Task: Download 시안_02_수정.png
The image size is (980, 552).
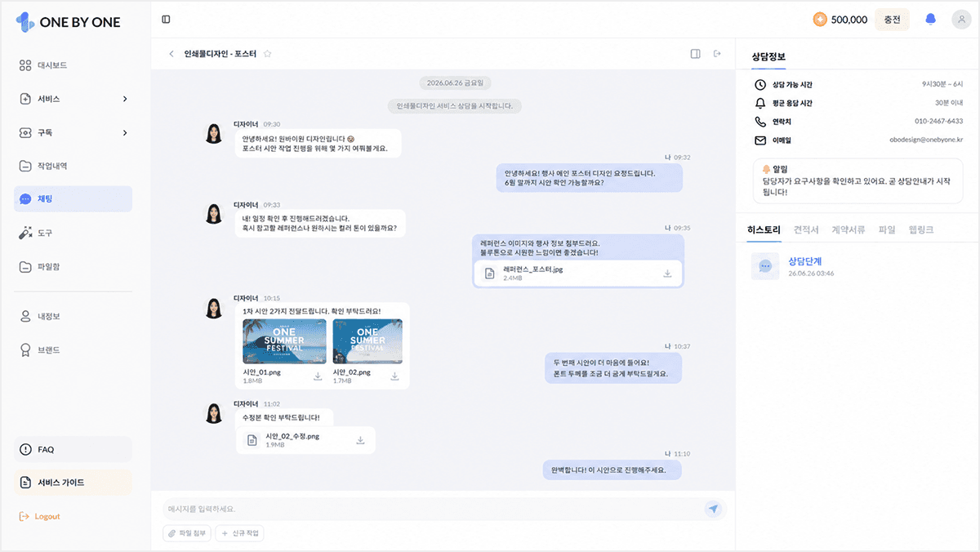Action: pyautogui.click(x=360, y=440)
